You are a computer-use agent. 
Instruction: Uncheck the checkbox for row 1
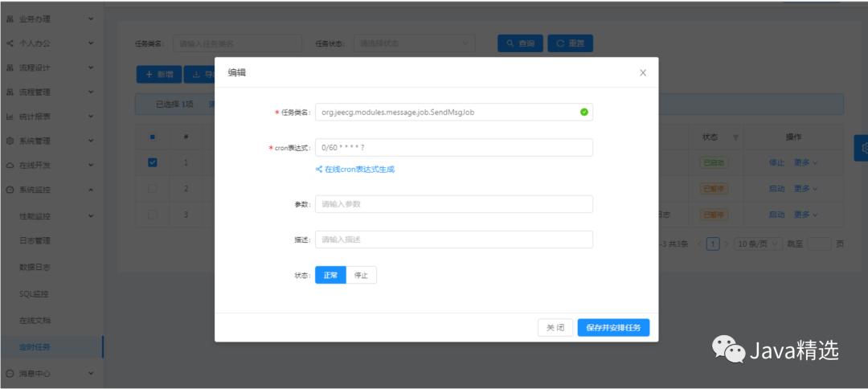coord(153,162)
